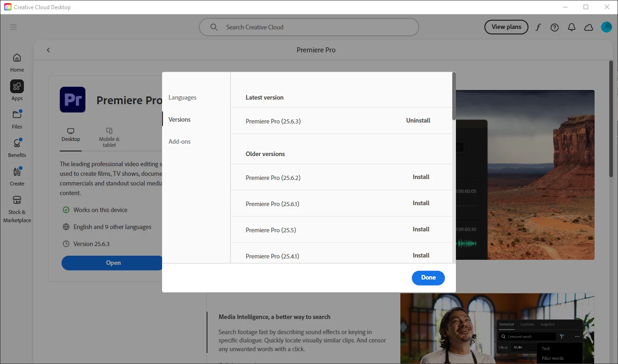Open the help question mark icon
The image size is (618, 364).
[x=555, y=27]
